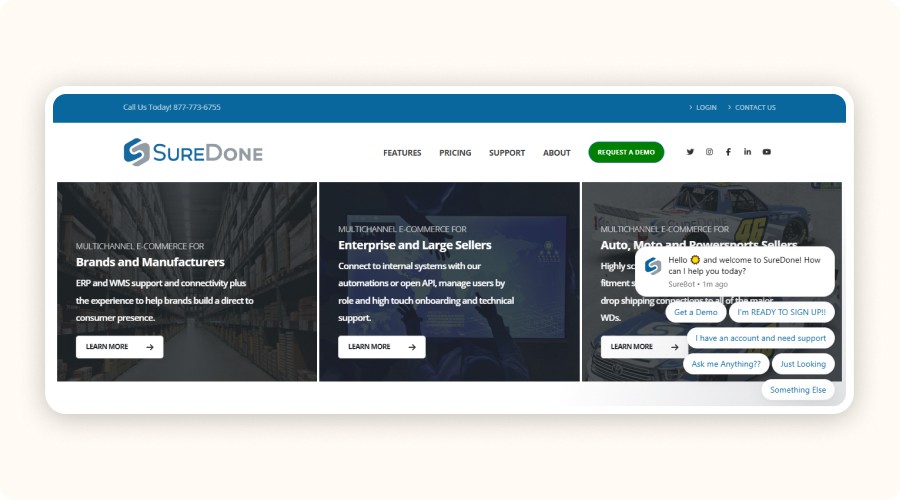This screenshot has height=500, width=900.
Task: Open the SureDone LinkedIn icon
Action: click(x=747, y=152)
